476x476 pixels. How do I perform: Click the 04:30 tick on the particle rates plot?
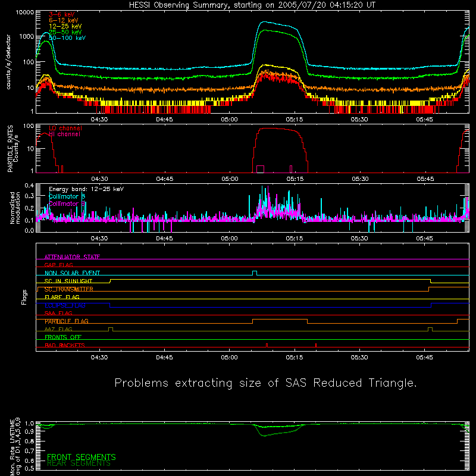[x=99, y=179]
